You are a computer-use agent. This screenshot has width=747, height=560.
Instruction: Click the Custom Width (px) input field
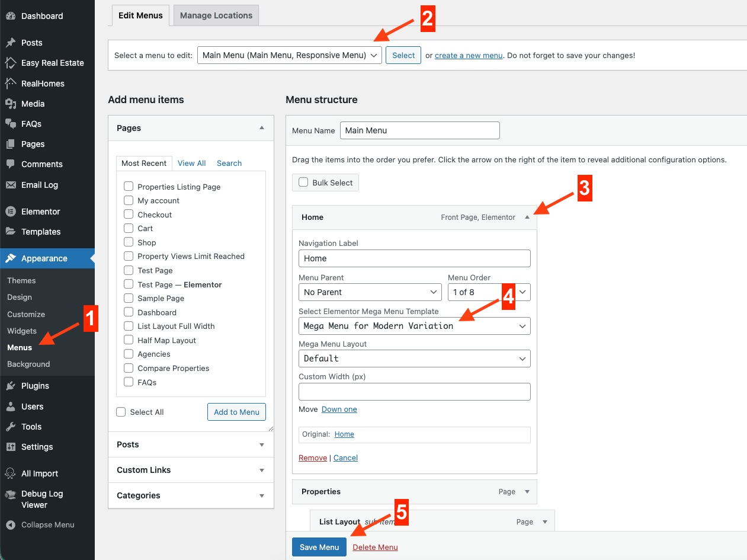[x=414, y=392]
